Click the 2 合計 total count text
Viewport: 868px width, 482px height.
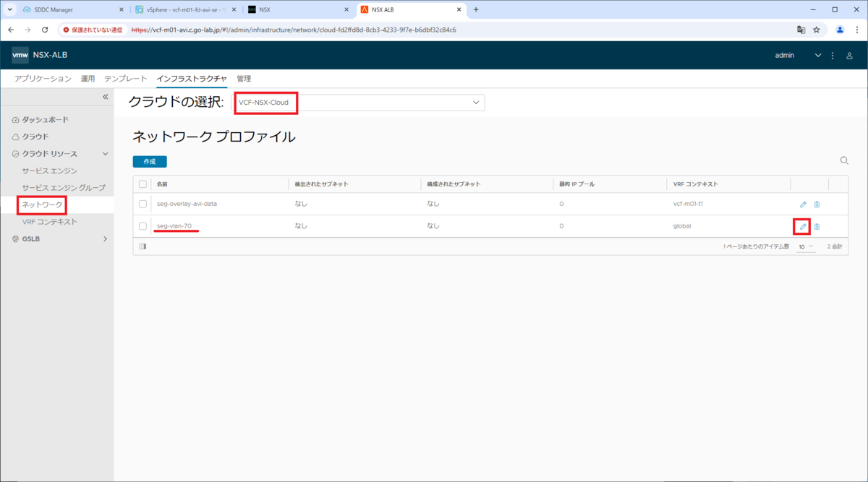pyautogui.click(x=834, y=246)
